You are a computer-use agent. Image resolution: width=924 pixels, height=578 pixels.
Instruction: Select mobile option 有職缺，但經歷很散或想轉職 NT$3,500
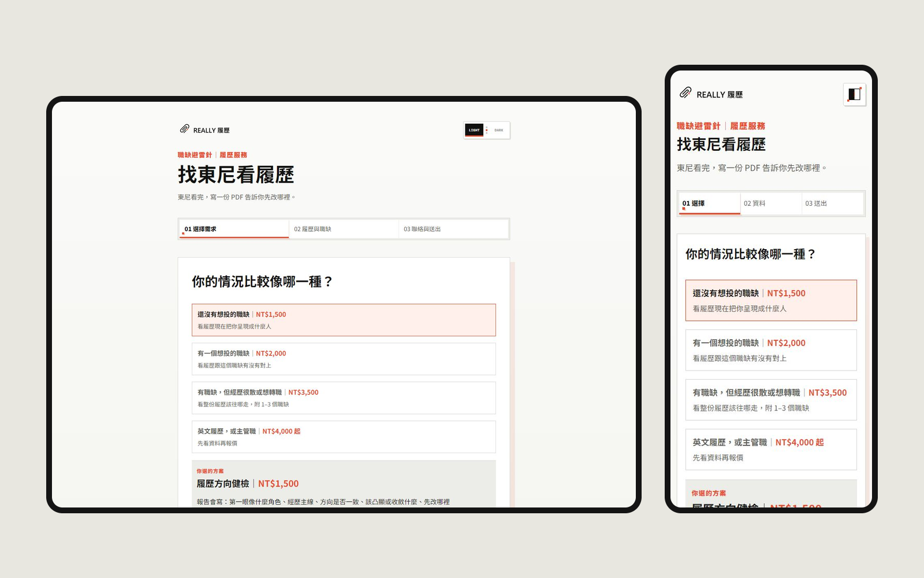coord(771,400)
